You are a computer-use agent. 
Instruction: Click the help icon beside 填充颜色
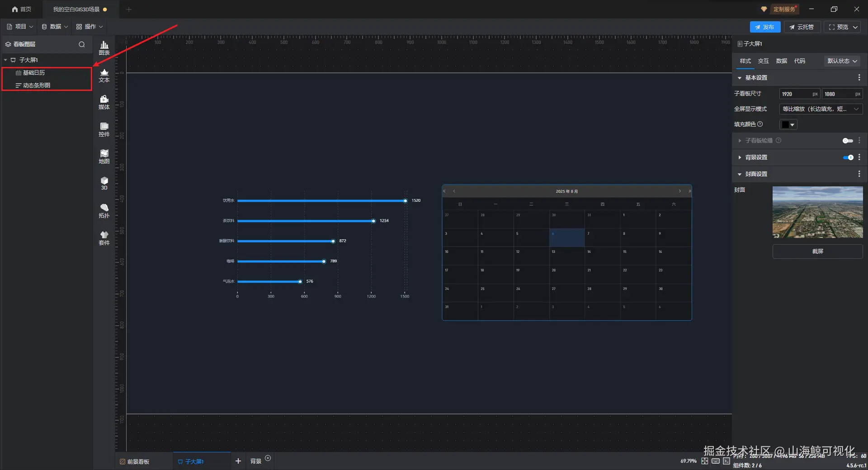[760, 124]
